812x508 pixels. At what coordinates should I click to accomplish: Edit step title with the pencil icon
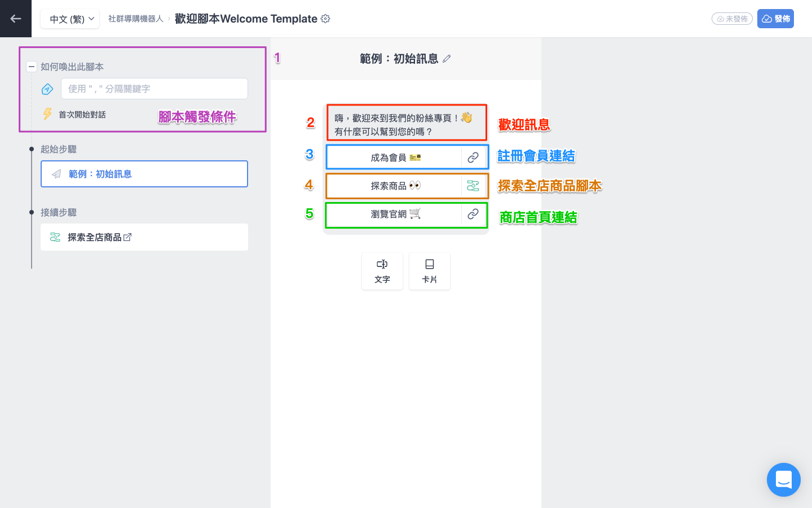447,59
